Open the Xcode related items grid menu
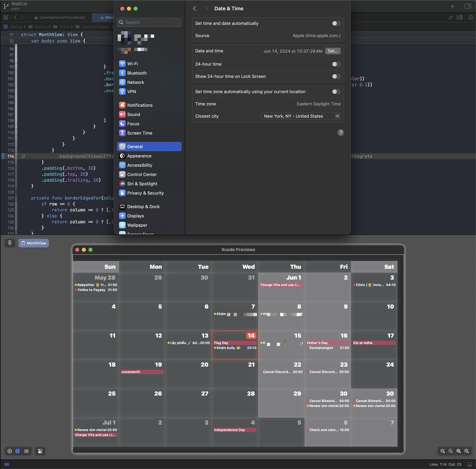 [6, 17]
